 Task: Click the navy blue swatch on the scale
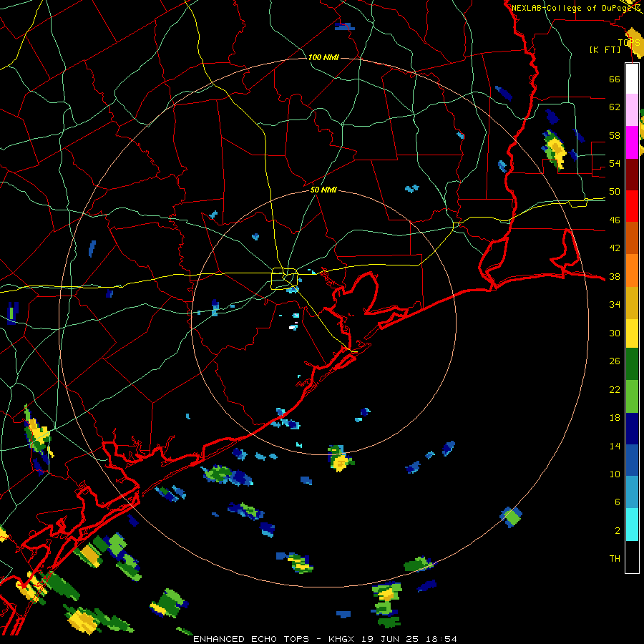pyautogui.click(x=632, y=429)
